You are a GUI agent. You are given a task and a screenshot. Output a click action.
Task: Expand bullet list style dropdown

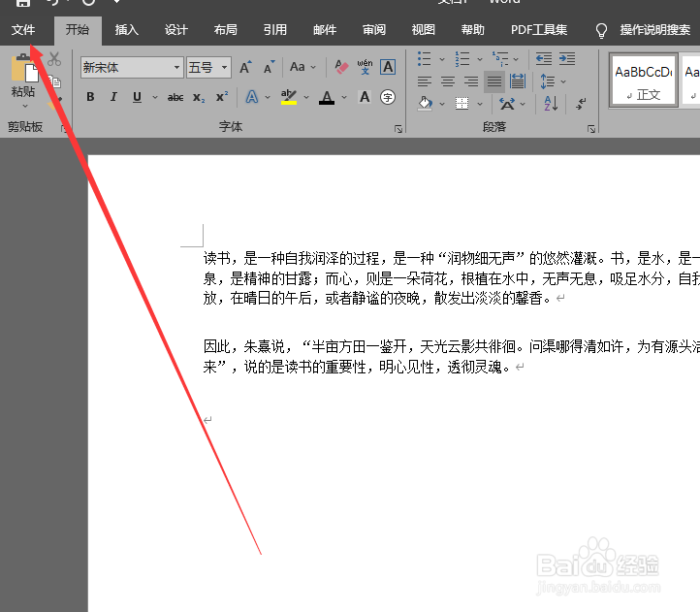442,59
